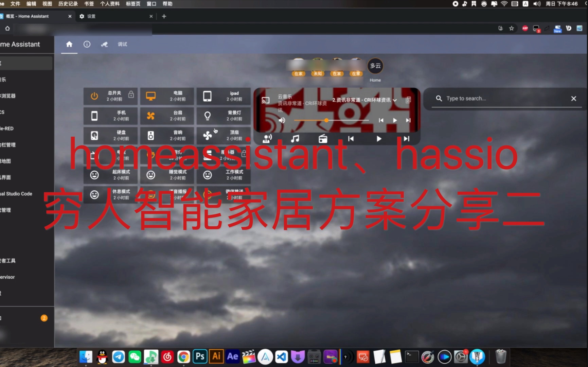Open the security camera view tab
The width and height of the screenshot is (588, 367).
105,44
